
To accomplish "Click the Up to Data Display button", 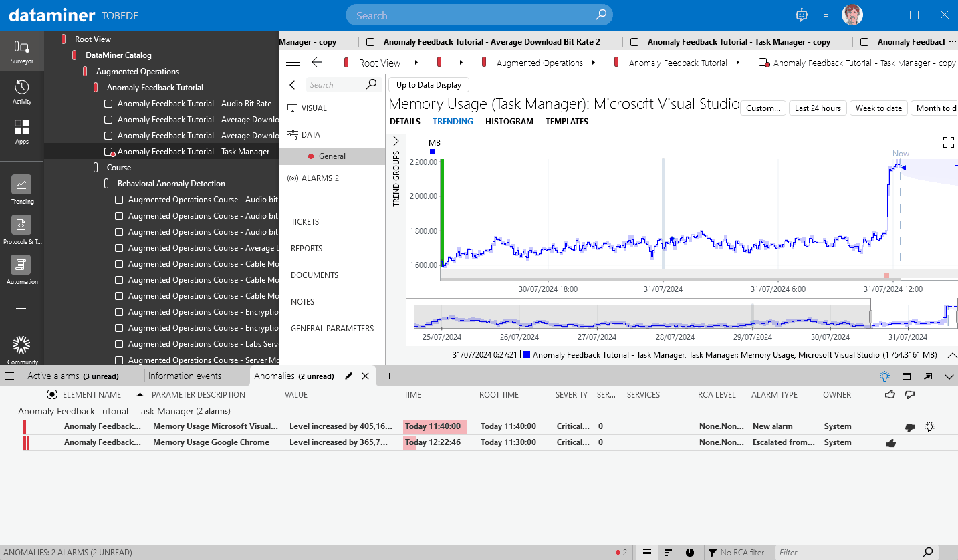I will pyautogui.click(x=429, y=84).
